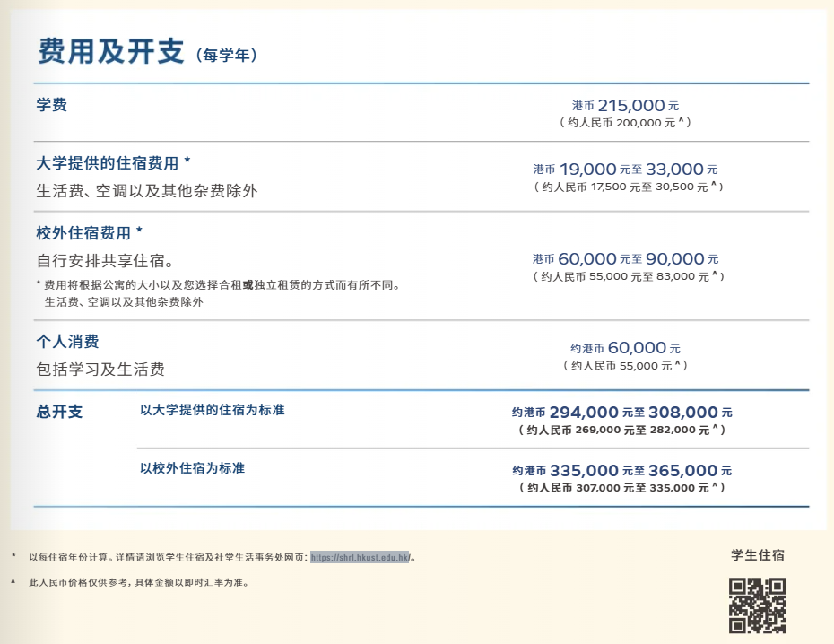Select the 校外住宿费用 heading
Screen dimensions: 834x644
click(x=89, y=233)
